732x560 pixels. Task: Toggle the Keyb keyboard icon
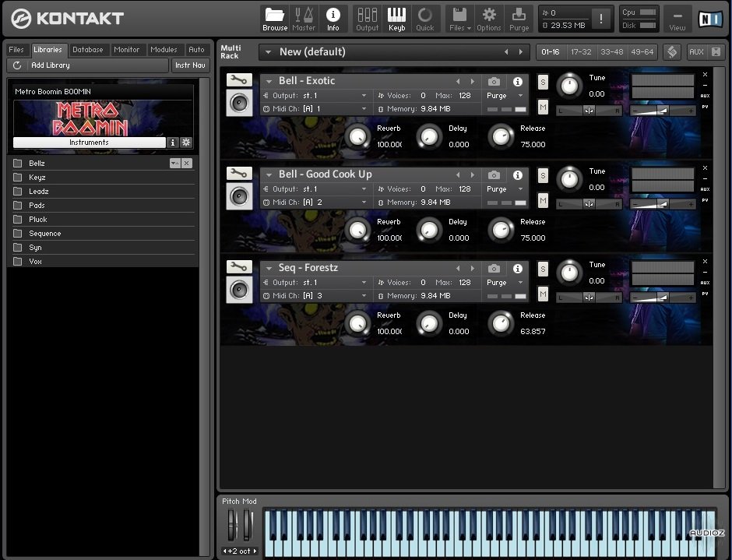click(x=396, y=19)
